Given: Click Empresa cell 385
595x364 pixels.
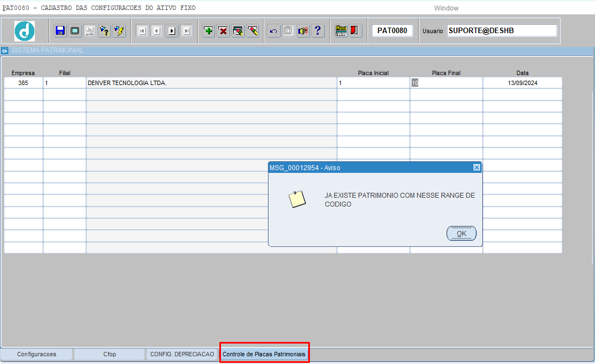Looking at the screenshot, I should (23, 83).
